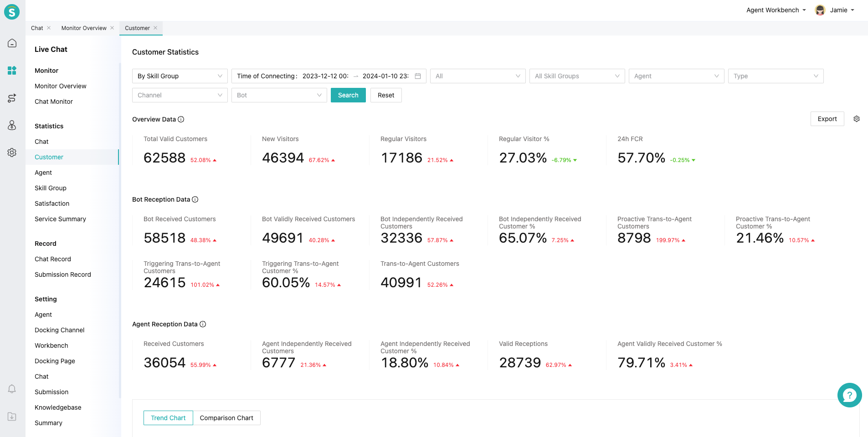Screen dimensions: 868x437
Task: Click the start date 2023-12-12 field
Action: pos(325,76)
